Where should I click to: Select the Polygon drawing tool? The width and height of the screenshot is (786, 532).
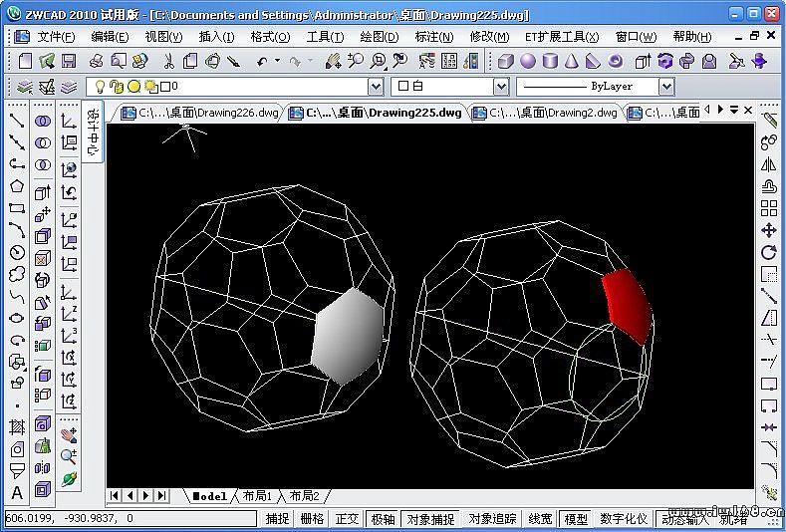[17, 186]
